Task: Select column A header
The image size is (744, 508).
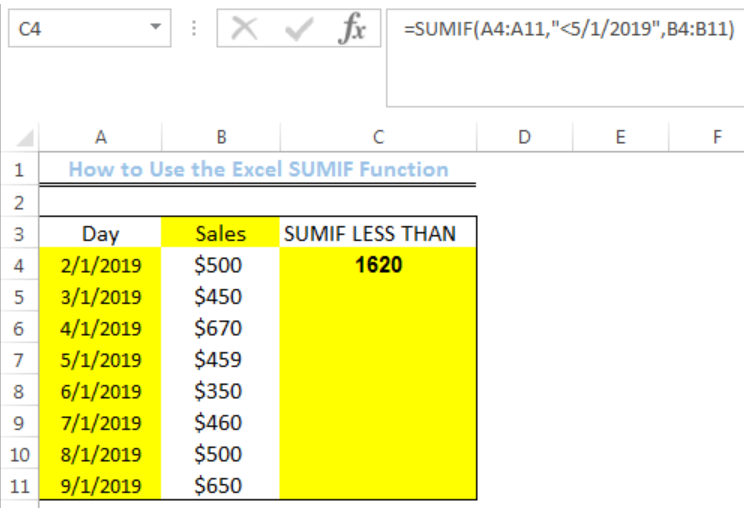Action: [100, 138]
